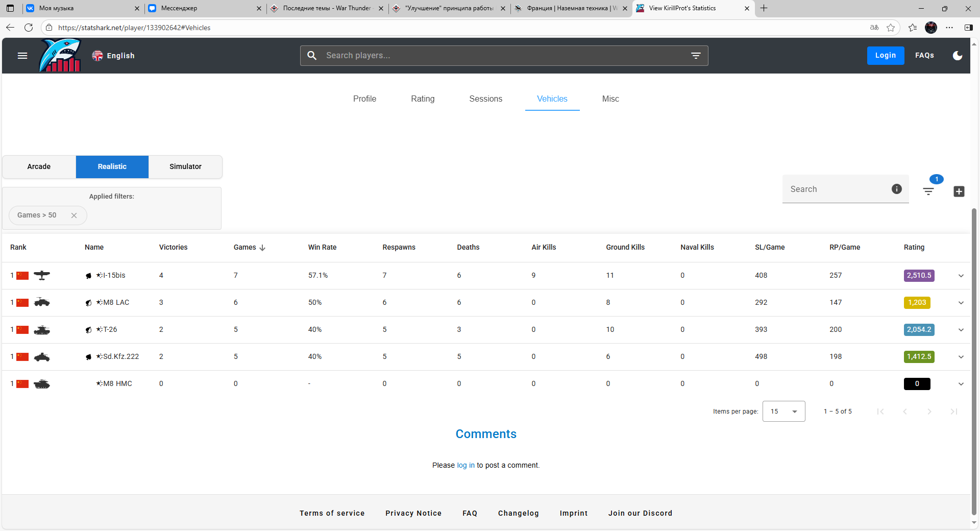Click the info icon in Search field

[897, 189]
